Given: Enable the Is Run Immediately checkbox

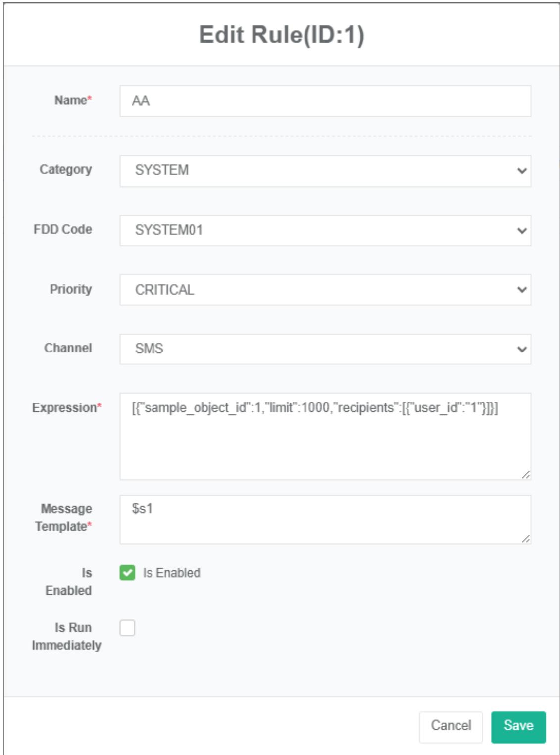Looking at the screenshot, I should (x=127, y=628).
